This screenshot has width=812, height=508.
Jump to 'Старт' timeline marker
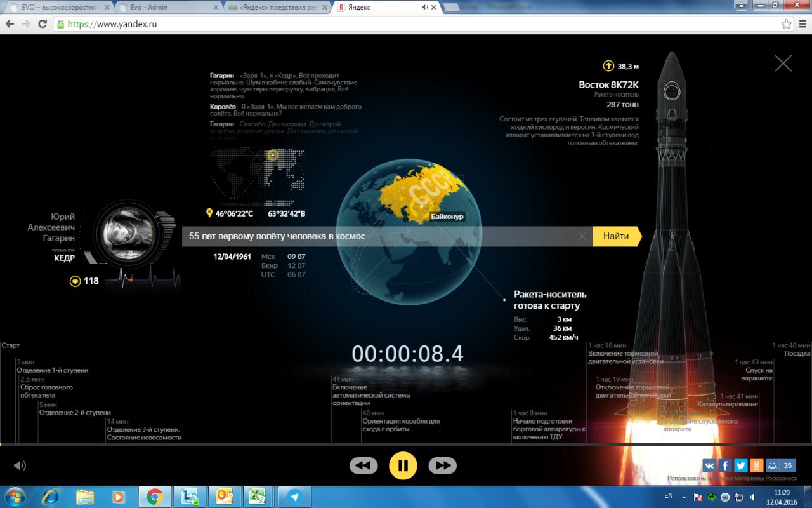(x=11, y=345)
